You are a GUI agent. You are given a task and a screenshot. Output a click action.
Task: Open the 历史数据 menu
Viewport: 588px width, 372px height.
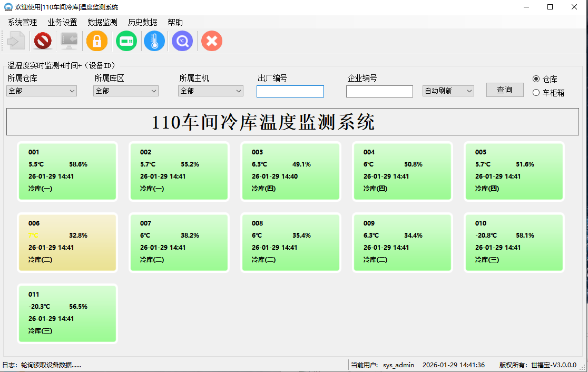pos(142,22)
